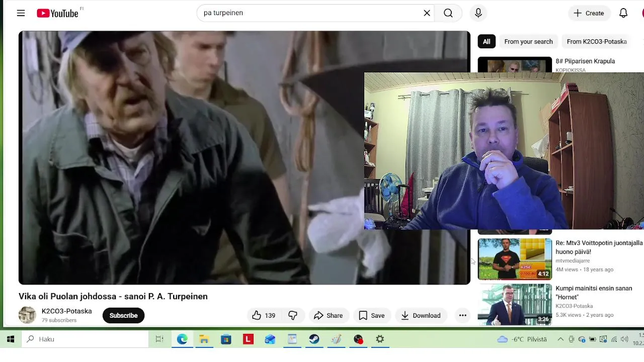Click the video title 'Vika oli Puolan johdossa'

[113, 297]
